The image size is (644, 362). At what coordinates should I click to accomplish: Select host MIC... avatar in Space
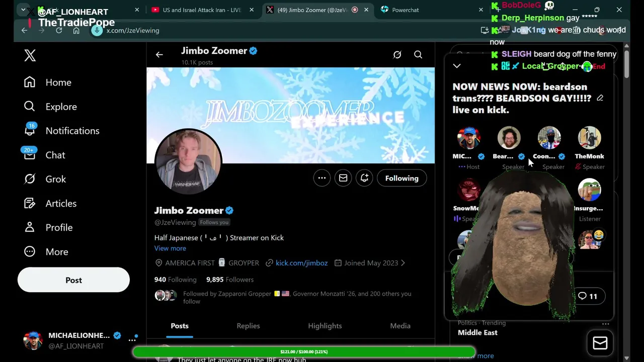coord(468,138)
